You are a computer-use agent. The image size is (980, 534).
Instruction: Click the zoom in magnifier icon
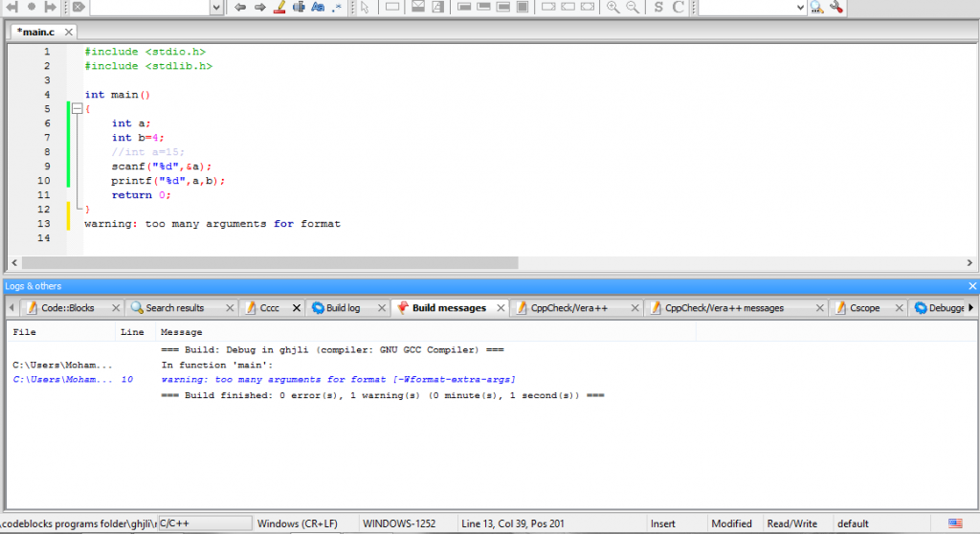[612, 7]
